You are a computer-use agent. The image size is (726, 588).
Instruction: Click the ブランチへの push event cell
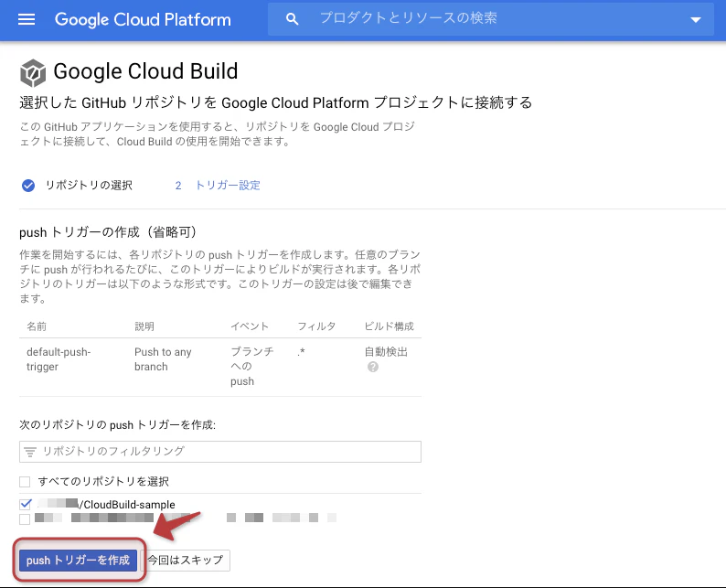(251, 366)
